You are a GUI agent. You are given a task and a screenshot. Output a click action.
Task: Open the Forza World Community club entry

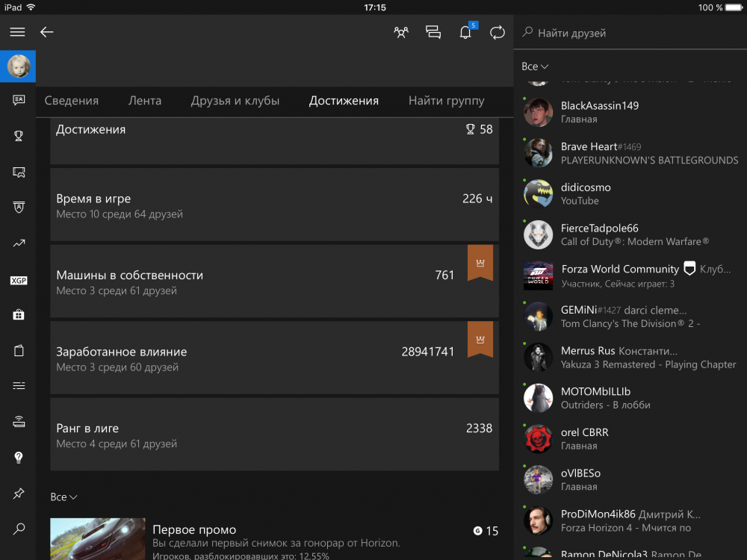(620, 276)
